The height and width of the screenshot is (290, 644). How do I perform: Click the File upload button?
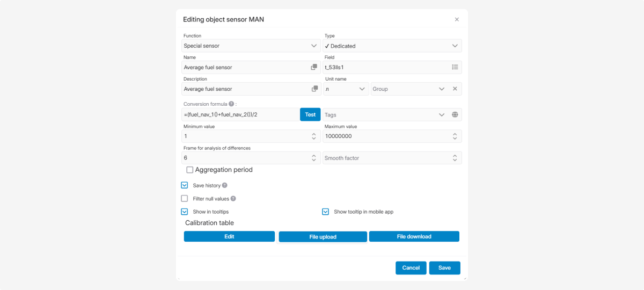[x=323, y=237]
